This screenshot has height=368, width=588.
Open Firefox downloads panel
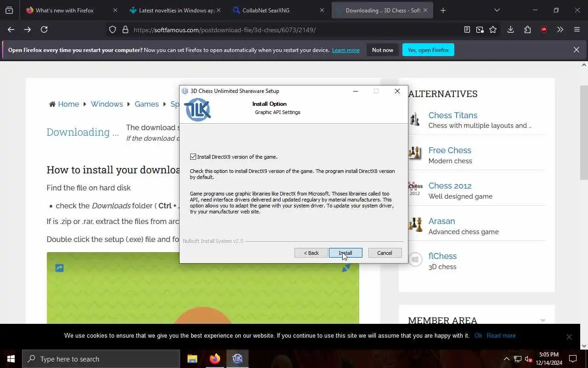coord(510,29)
